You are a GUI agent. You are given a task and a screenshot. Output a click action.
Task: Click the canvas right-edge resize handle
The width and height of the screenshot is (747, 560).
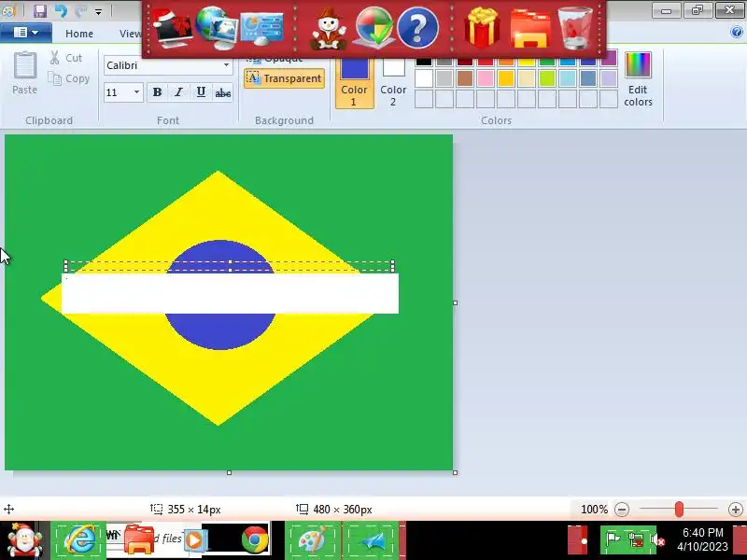tap(455, 302)
